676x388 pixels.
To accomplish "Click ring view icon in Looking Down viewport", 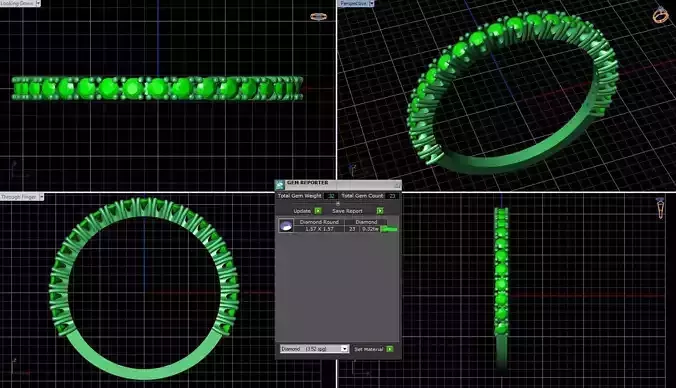I will pos(319,17).
